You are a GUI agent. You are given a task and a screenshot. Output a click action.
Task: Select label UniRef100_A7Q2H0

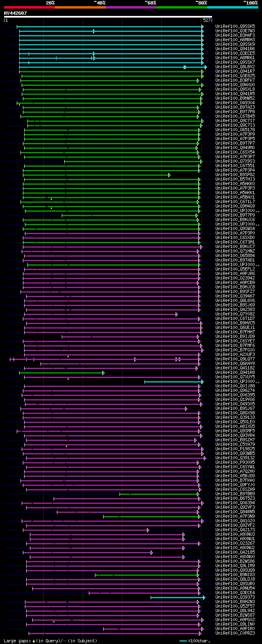coord(235,471)
